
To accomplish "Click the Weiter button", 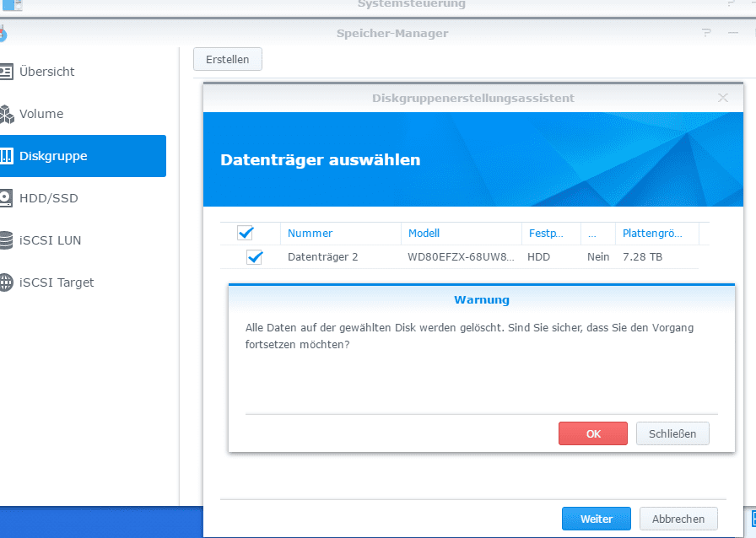I will [x=597, y=519].
